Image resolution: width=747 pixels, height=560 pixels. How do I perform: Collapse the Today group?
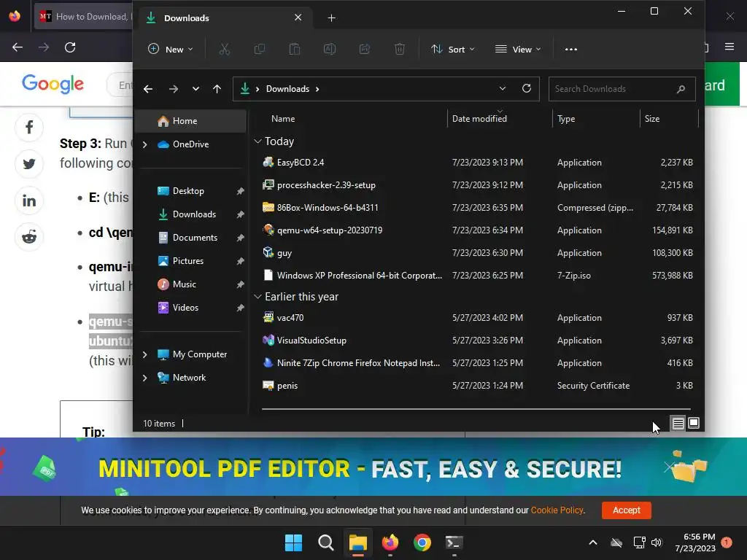258,141
